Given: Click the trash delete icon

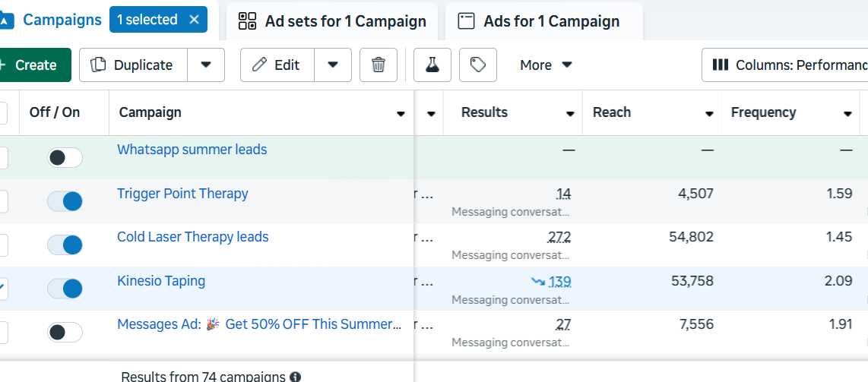Looking at the screenshot, I should (378, 65).
